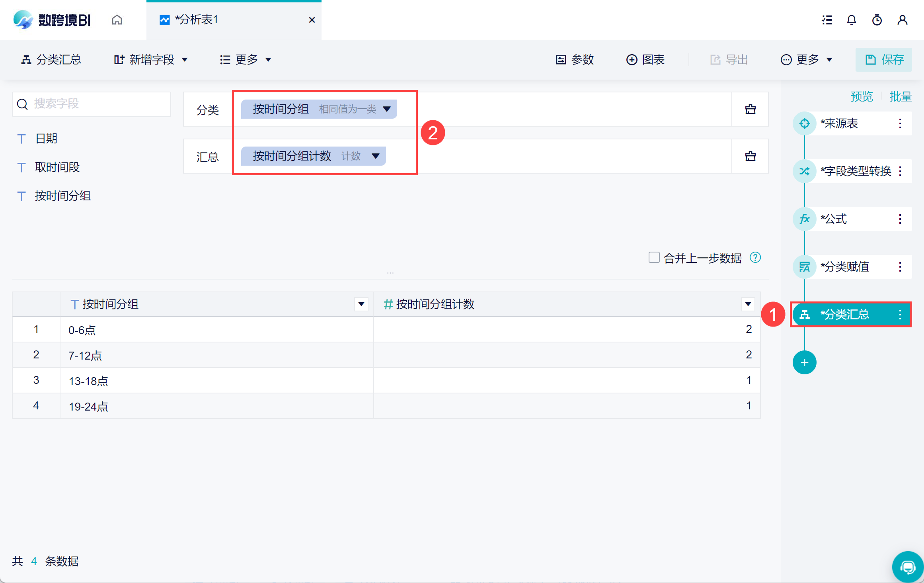Open the user profile icon
924x583 pixels.
[902, 20]
